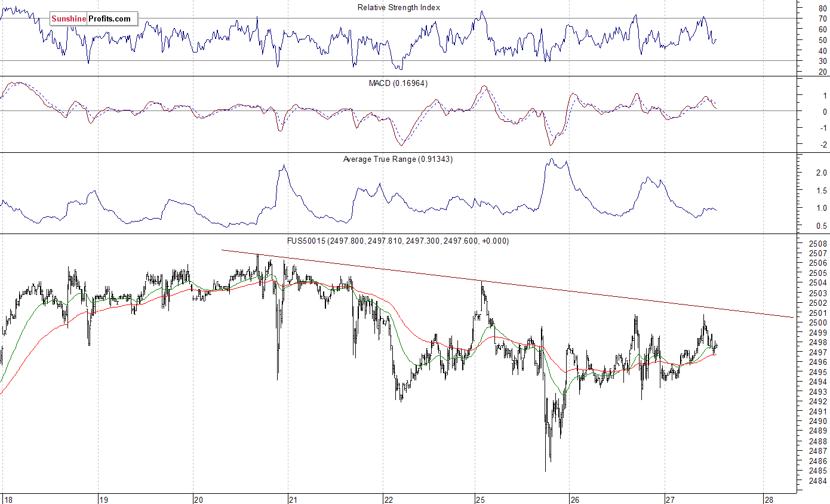This screenshot has height=504, width=830.
Task: Click date label 28 on the time axis
Action: pos(769,499)
